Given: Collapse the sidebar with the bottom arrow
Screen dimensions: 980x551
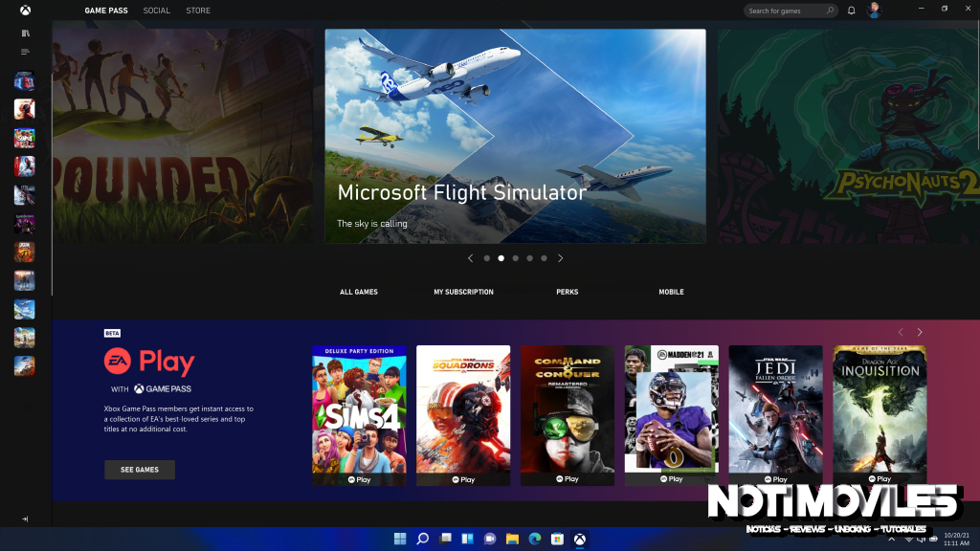Looking at the screenshot, I should [x=25, y=518].
